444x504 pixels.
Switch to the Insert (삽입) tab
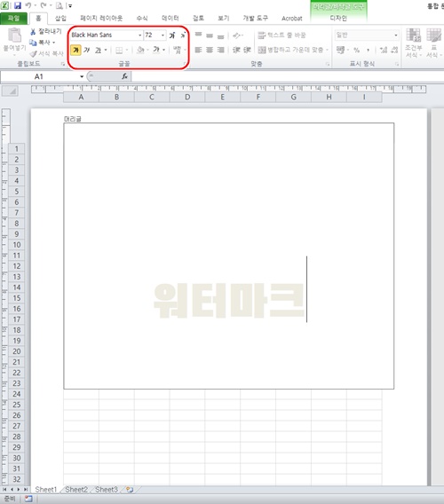point(60,18)
